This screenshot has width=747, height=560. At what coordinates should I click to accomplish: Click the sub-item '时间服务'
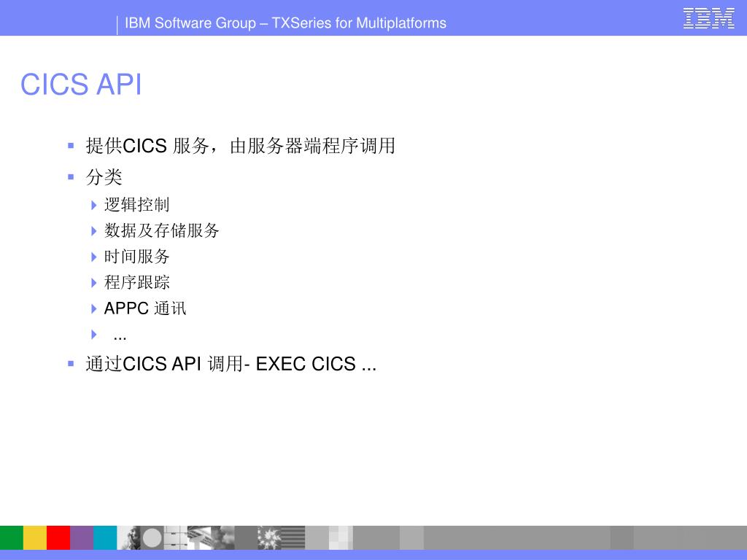point(136,257)
